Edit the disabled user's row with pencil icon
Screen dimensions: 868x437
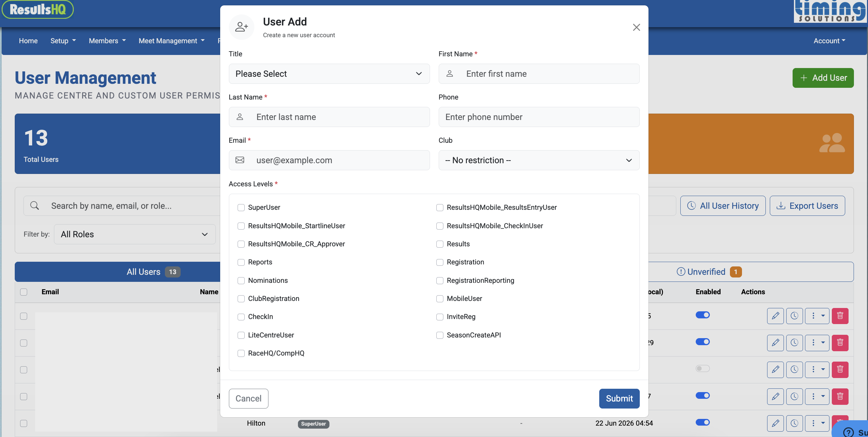(x=776, y=370)
